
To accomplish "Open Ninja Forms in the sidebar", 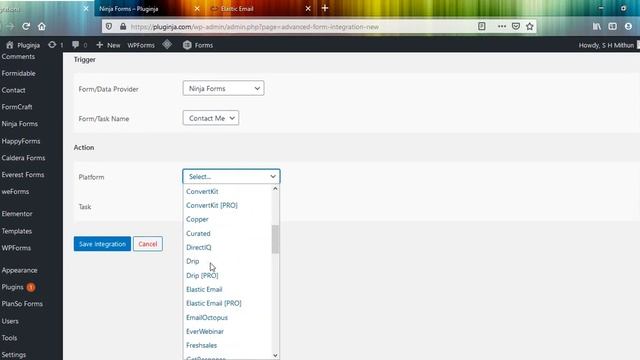I will 20,124.
